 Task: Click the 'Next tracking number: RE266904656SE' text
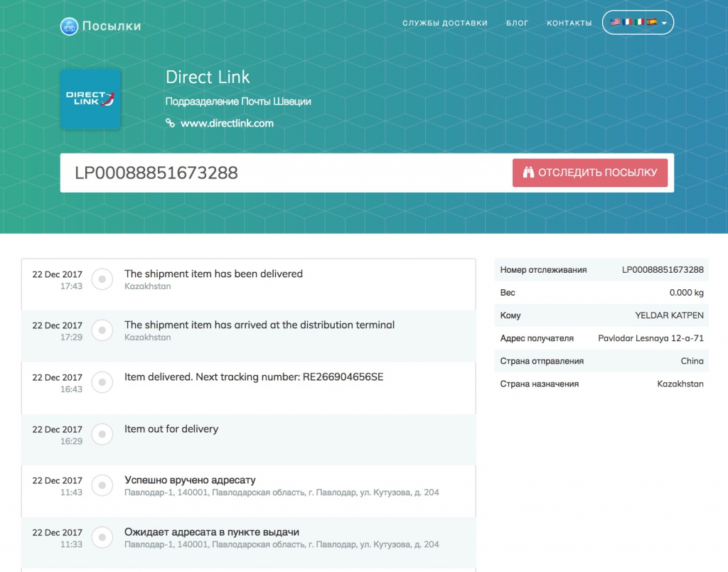tap(290, 377)
